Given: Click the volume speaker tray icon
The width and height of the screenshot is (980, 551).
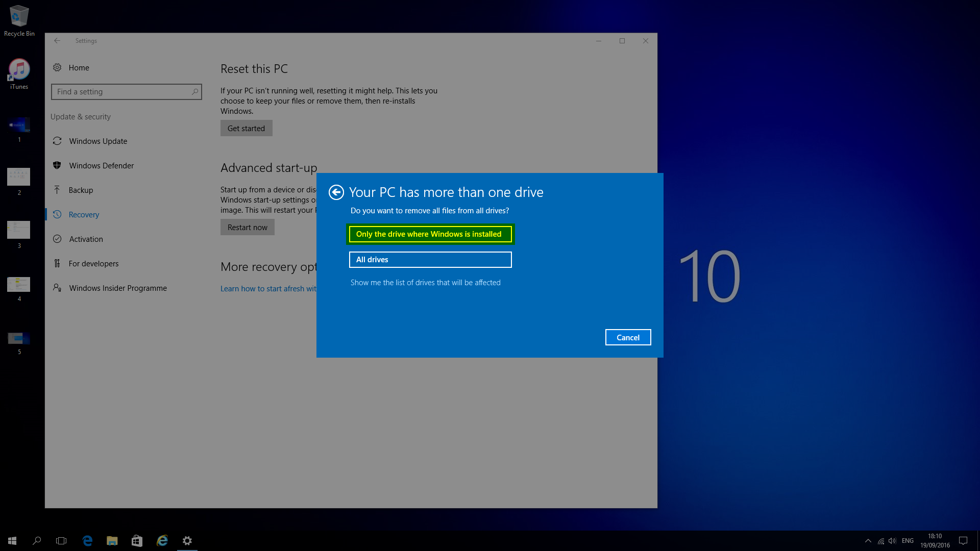Looking at the screenshot, I should click(x=892, y=541).
